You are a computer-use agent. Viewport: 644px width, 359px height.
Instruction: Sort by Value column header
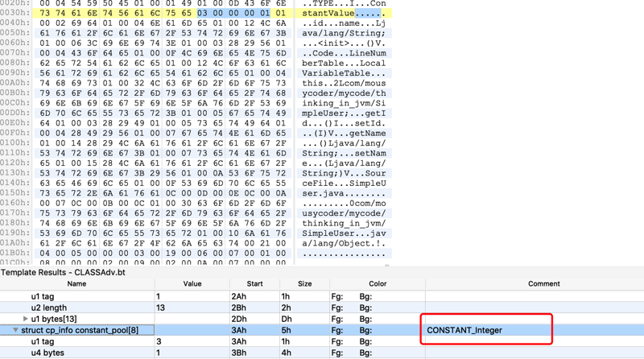tap(192, 284)
